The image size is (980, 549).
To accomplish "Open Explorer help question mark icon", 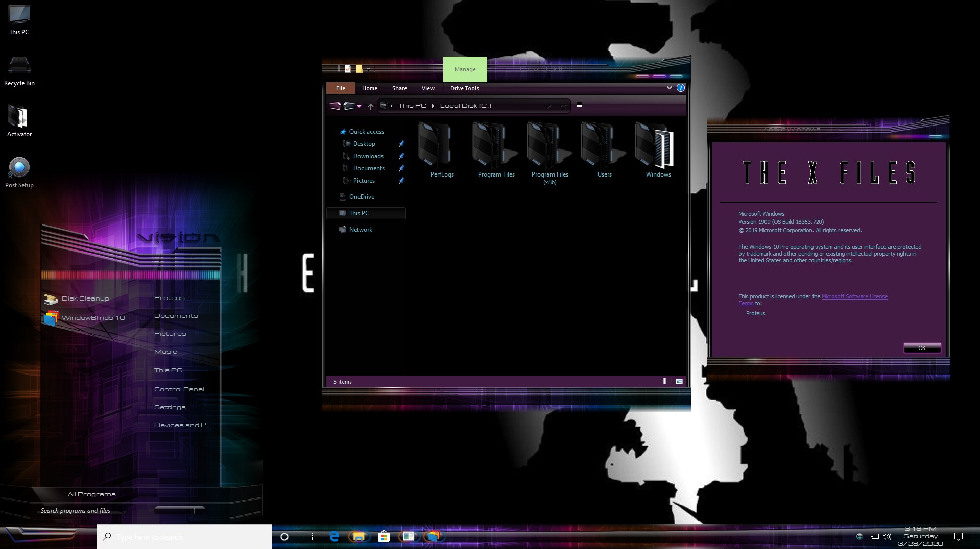I will [x=680, y=88].
